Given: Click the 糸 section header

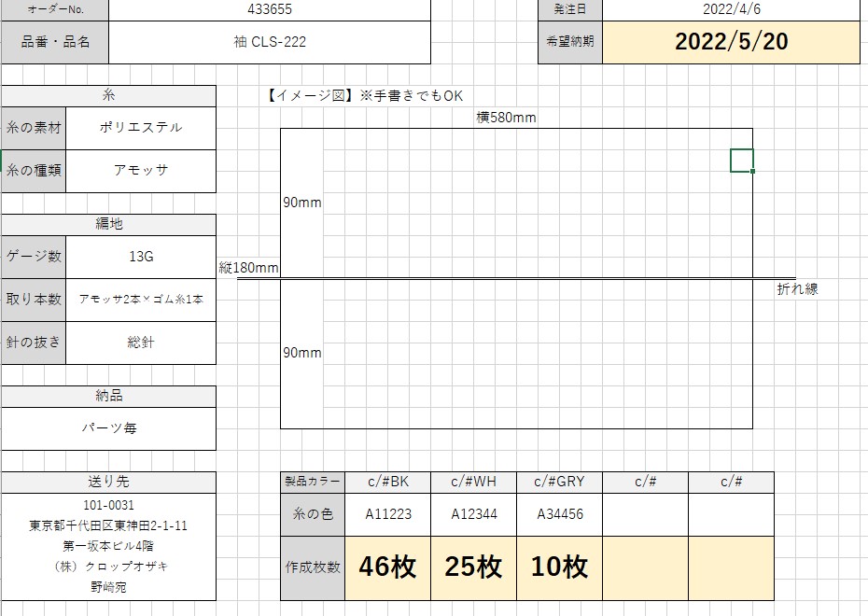Looking at the screenshot, I should click(x=108, y=96).
